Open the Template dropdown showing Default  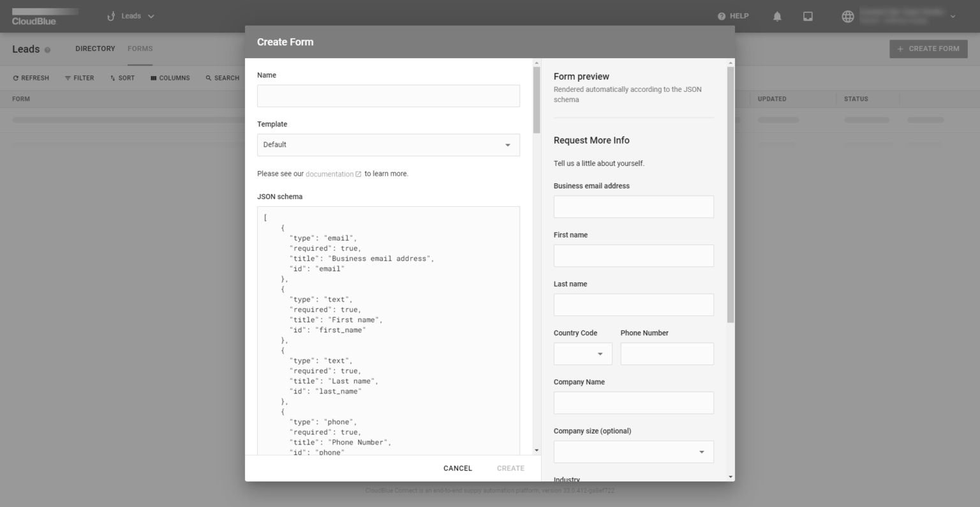388,145
